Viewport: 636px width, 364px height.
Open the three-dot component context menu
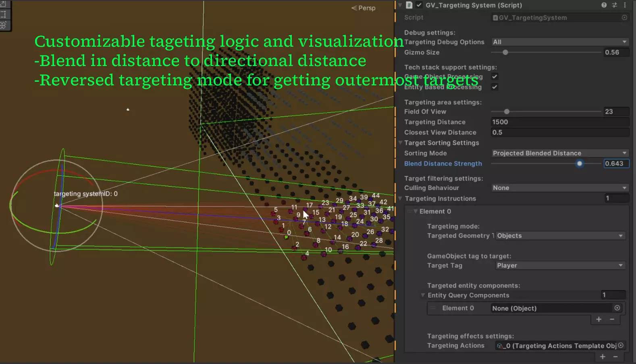(x=625, y=5)
